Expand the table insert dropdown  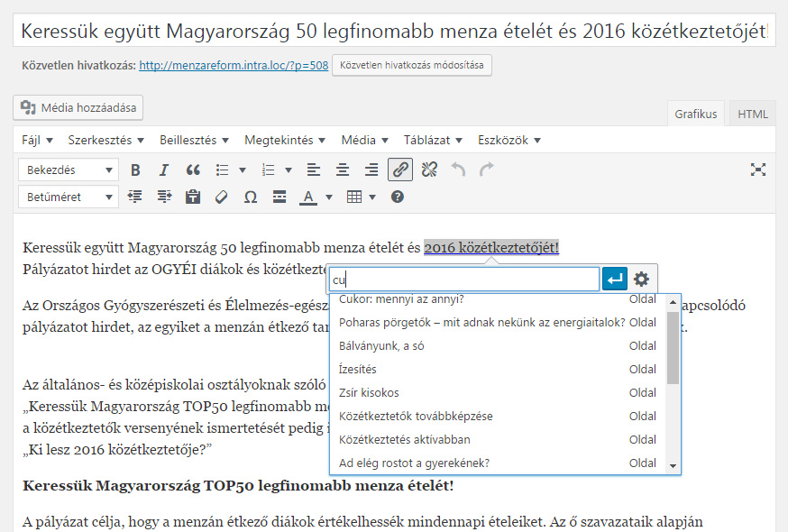tap(372, 197)
